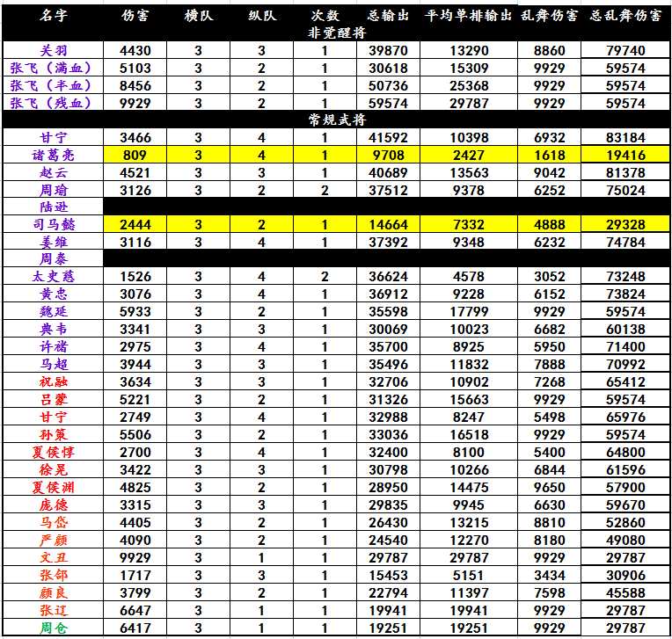Select the 关羽 name cell
The height and width of the screenshot is (639, 672).
pyautogui.click(x=52, y=51)
